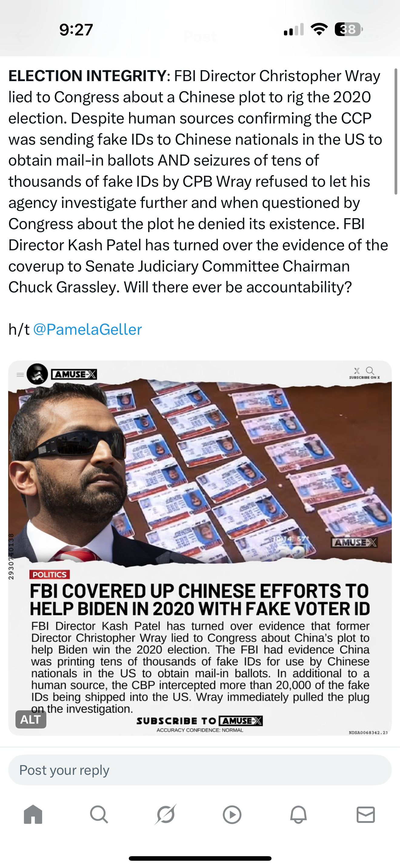Tap the battery indicator showing 38

pos(349,29)
